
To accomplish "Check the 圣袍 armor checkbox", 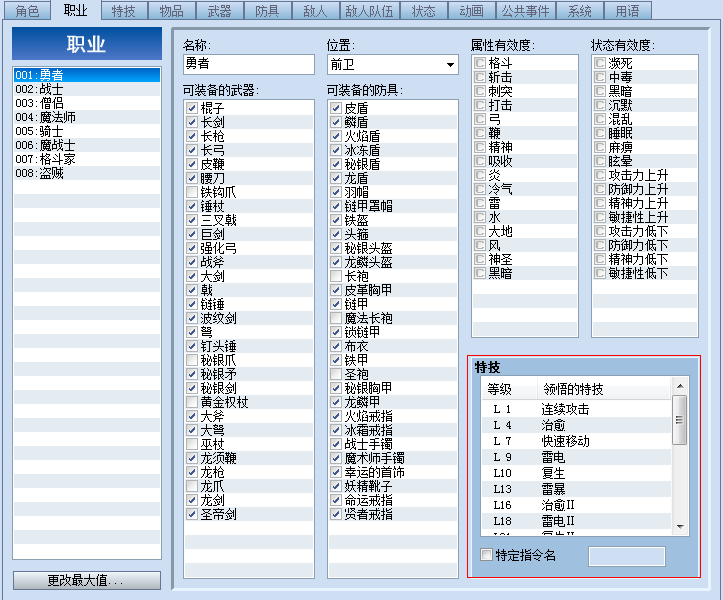I will coord(336,374).
